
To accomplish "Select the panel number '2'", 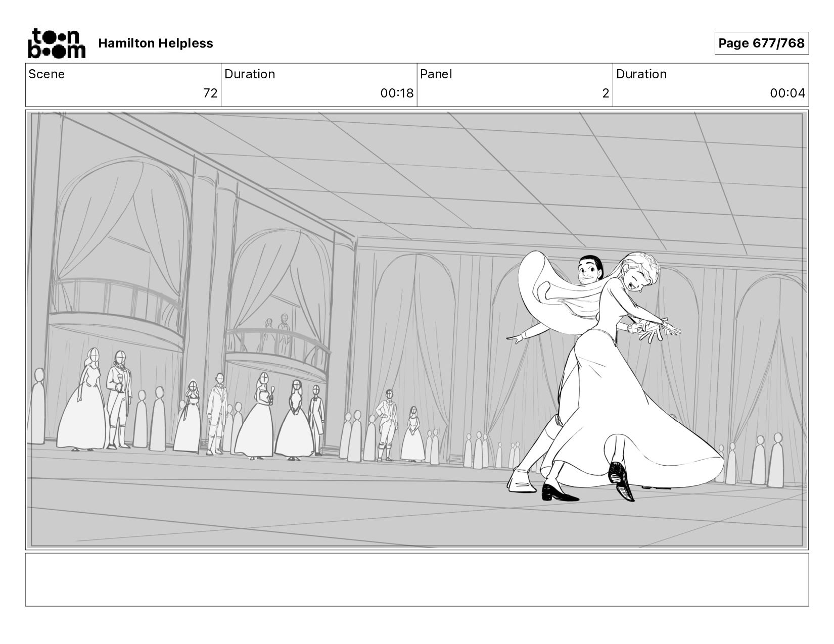I will click(606, 93).
